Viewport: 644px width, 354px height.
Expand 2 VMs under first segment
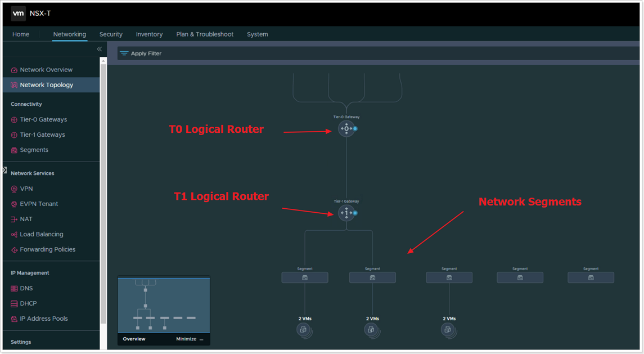(304, 330)
